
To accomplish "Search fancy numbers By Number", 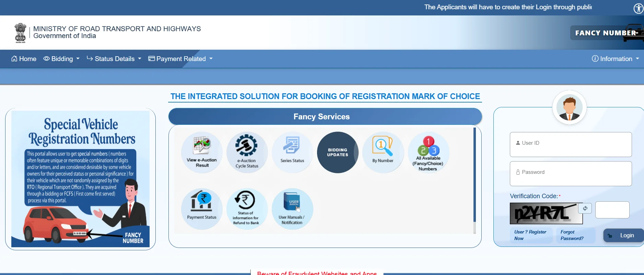I will (383, 152).
